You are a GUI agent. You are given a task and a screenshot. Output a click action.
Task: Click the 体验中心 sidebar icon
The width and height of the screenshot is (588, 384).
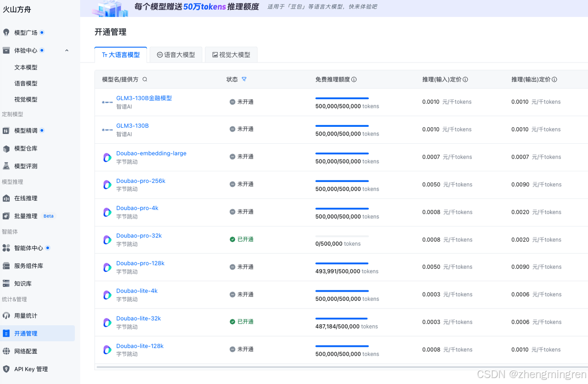[6, 50]
